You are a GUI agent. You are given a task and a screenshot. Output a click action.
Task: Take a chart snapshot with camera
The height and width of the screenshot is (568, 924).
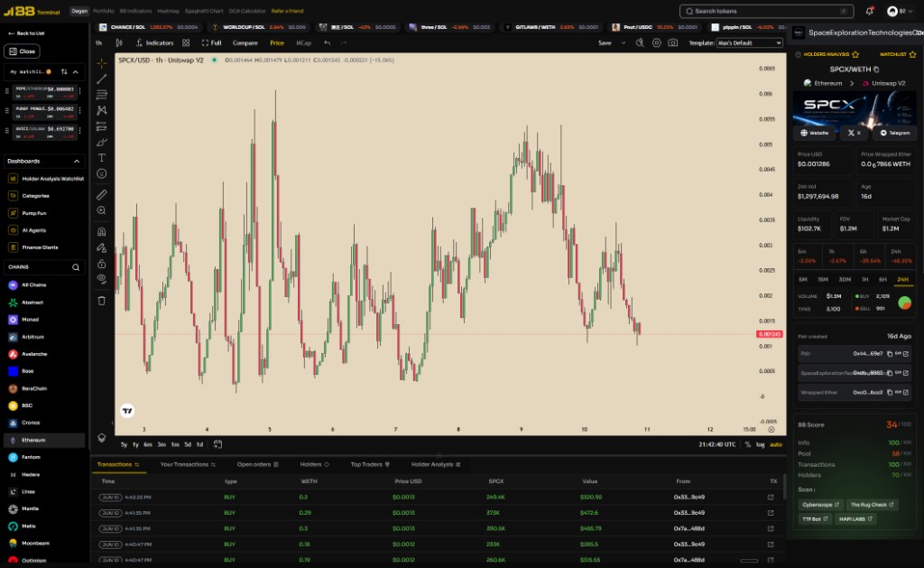point(673,42)
